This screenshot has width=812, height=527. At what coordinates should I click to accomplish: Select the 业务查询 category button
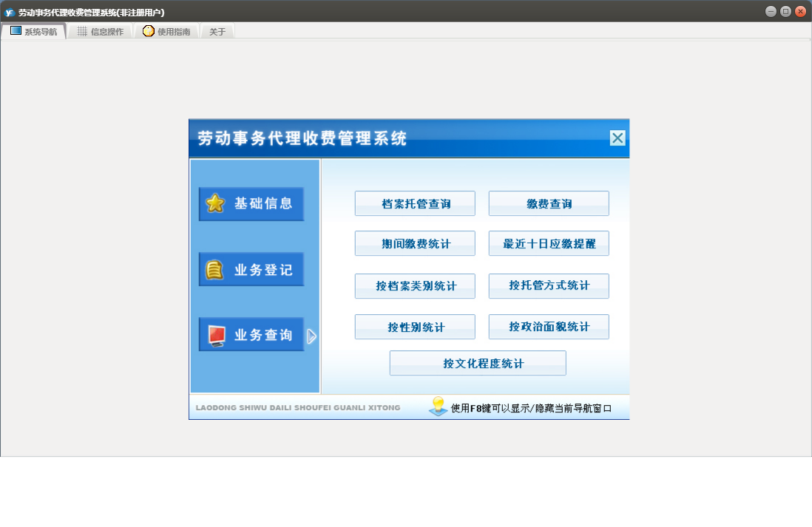click(251, 334)
